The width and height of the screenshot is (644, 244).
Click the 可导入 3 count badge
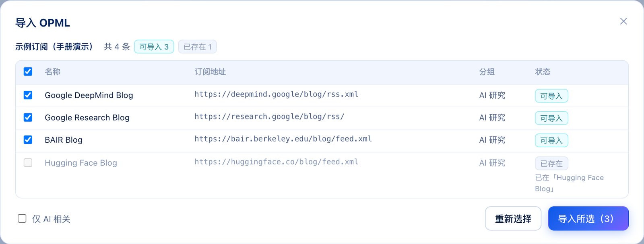tap(154, 47)
